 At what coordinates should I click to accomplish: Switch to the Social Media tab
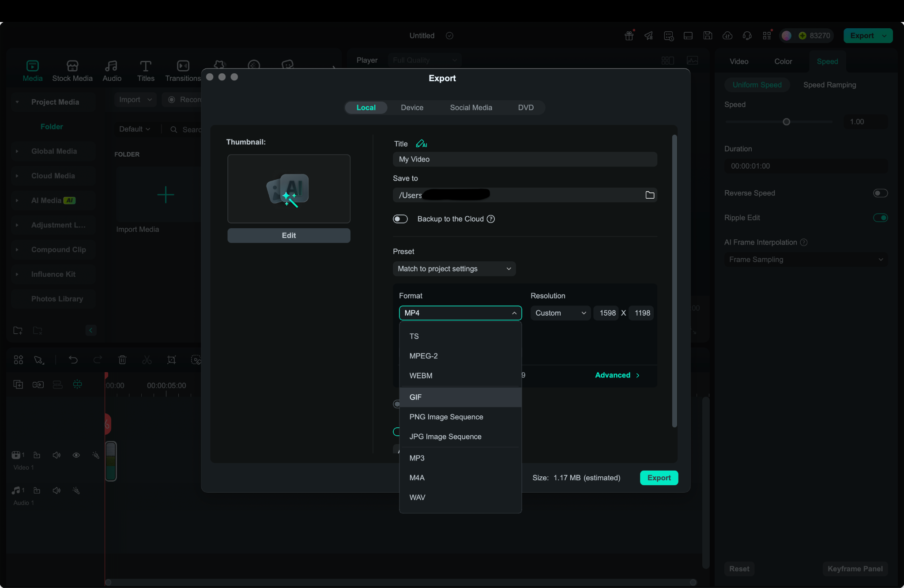tap(471, 108)
